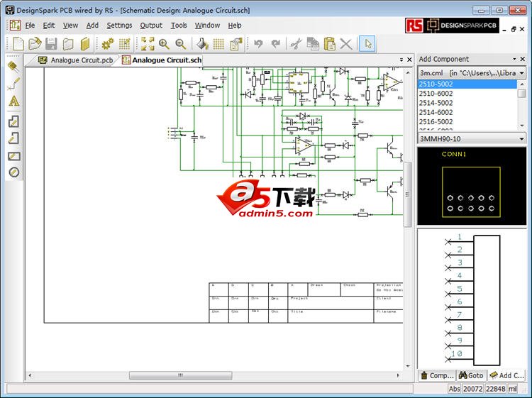Open the 3m.cml library dropdown

[x=521, y=72]
